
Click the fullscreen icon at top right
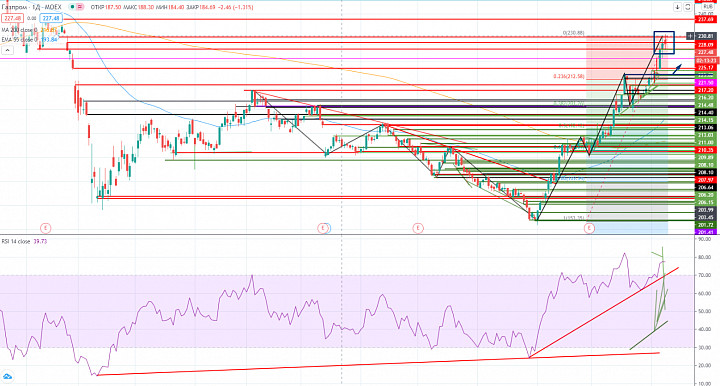click(x=687, y=7)
